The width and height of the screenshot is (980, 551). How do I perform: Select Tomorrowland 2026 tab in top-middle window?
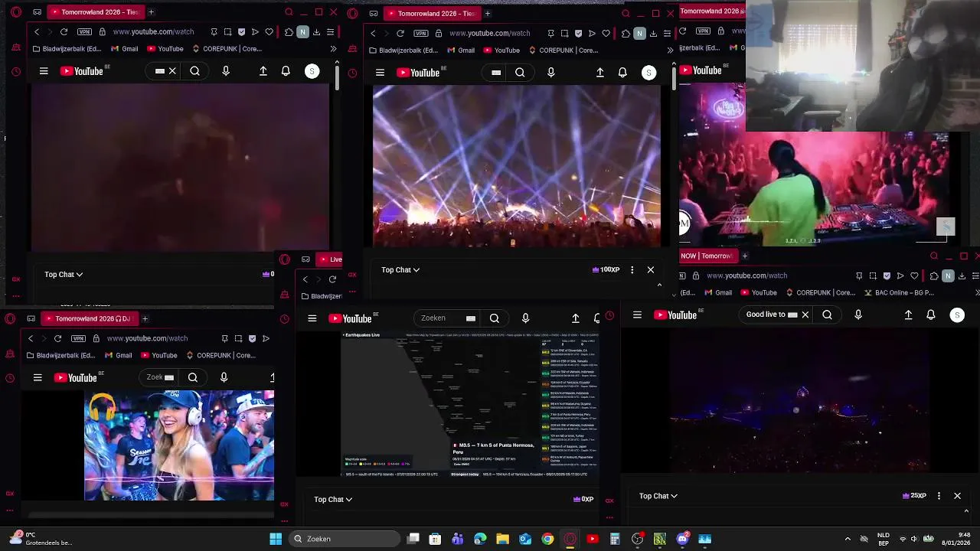click(431, 14)
